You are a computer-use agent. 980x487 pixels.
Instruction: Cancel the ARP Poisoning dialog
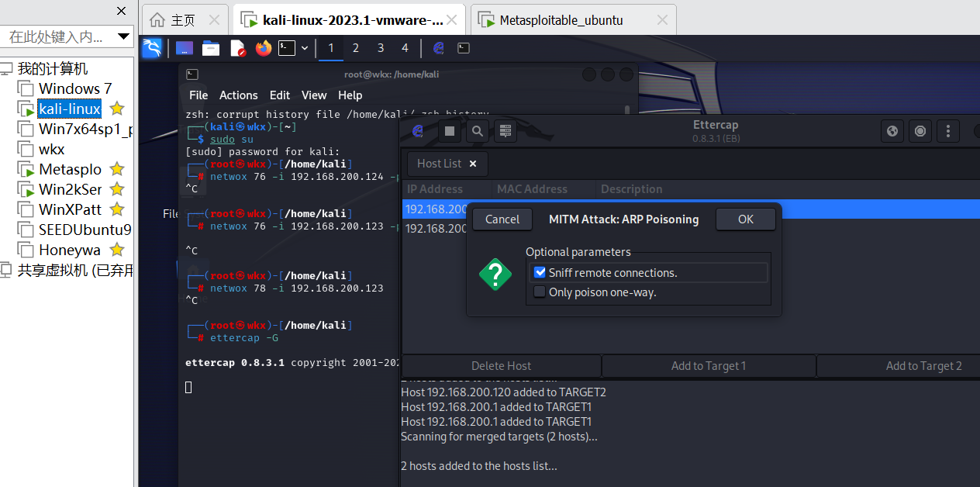coord(502,219)
